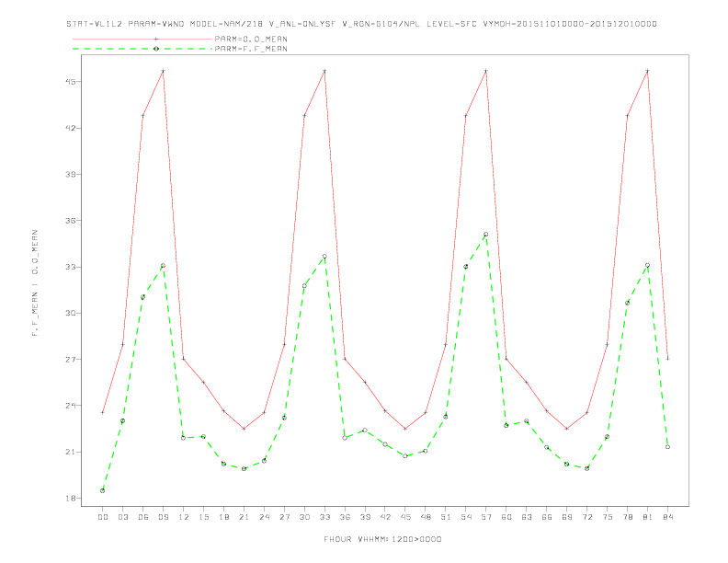The height and width of the screenshot is (563, 728).
Task: Click x-axis forecast hour label 18
Action: pyautogui.click(x=223, y=517)
